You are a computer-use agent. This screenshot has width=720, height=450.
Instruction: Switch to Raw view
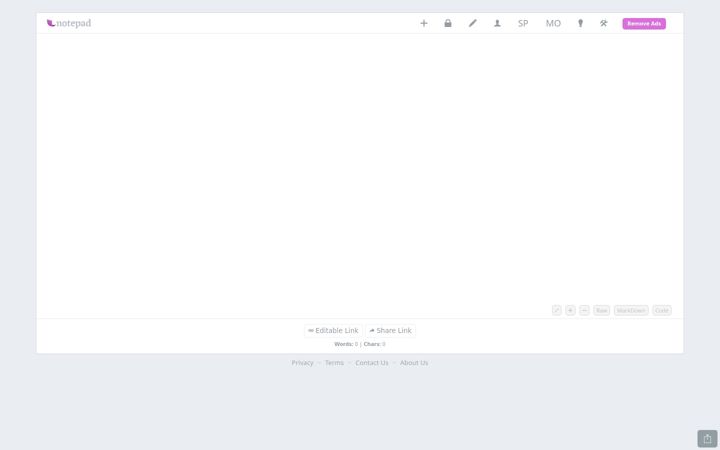[602, 310]
